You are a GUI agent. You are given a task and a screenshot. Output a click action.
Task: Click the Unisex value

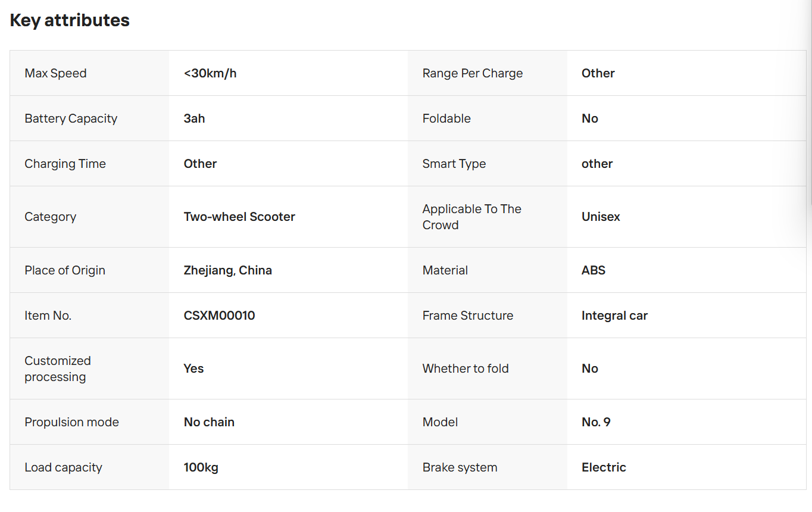(601, 217)
